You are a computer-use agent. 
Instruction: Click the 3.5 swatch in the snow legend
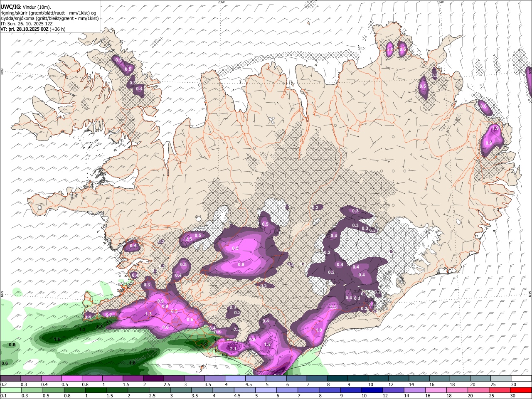[215, 378]
